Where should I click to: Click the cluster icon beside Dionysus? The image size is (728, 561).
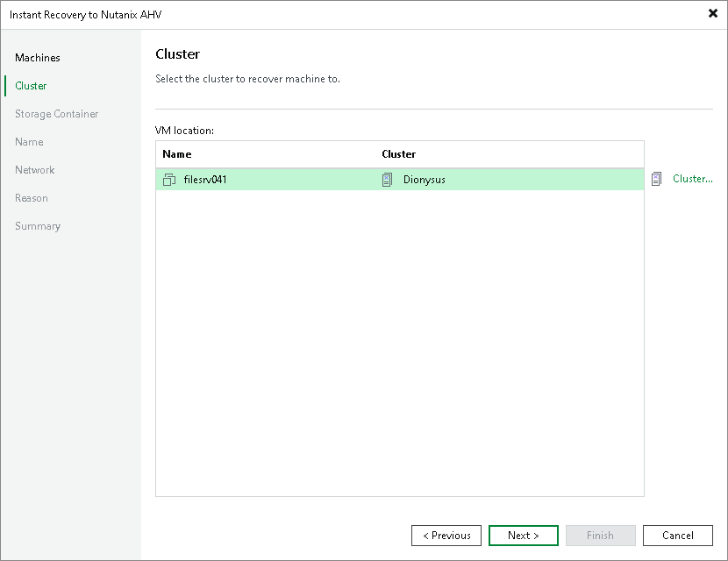pyautogui.click(x=387, y=180)
